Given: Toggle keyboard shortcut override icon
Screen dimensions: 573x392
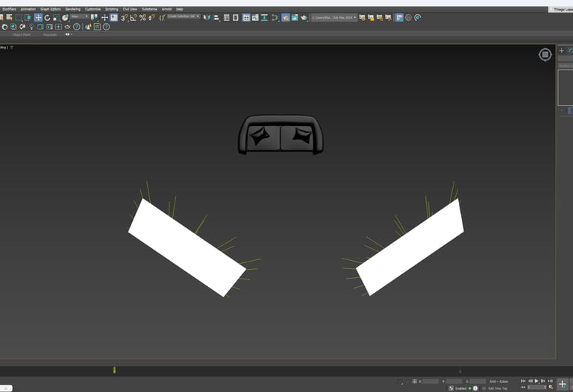Looking at the screenshot, I should [x=114, y=18].
